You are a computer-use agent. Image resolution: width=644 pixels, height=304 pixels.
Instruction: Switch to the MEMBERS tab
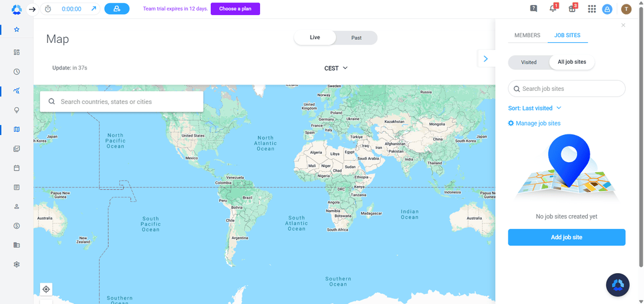click(x=527, y=35)
